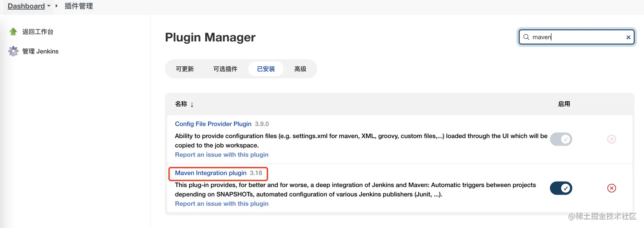Switch to the 可选插件 tab
Viewport: 644px width, 228px height.
225,69
